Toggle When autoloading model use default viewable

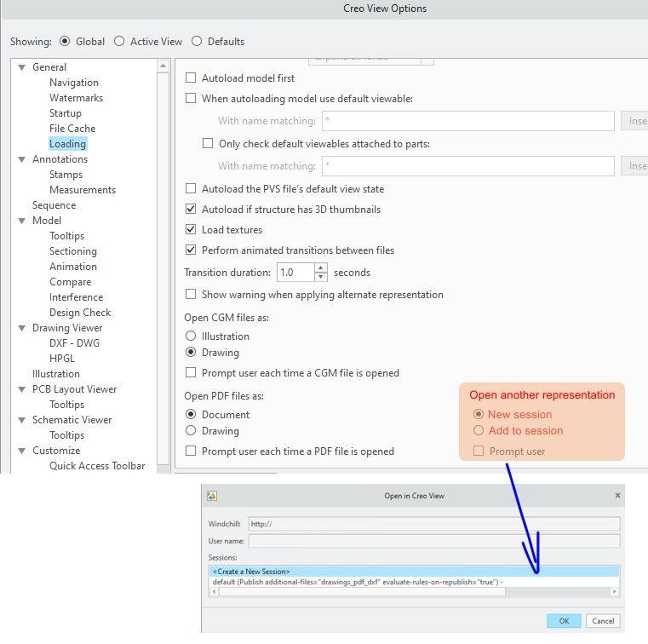point(191,98)
